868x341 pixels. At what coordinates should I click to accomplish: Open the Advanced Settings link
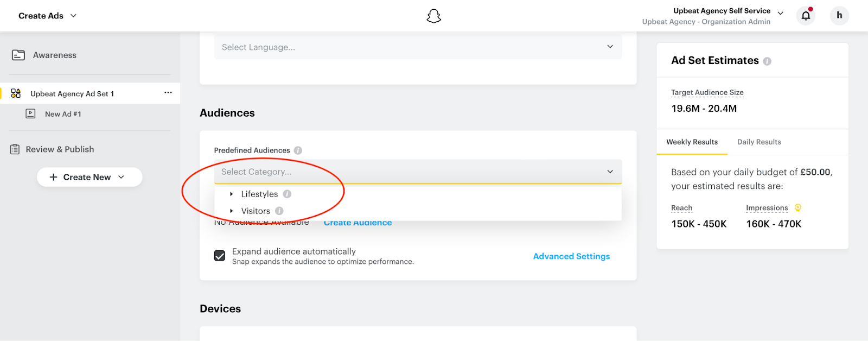click(571, 256)
